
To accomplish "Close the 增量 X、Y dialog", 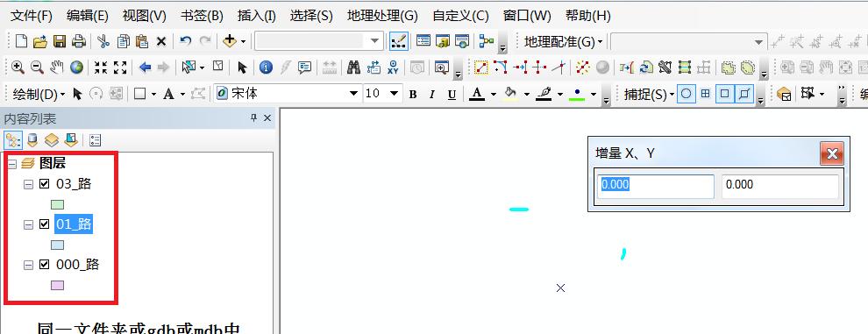I will coord(832,153).
